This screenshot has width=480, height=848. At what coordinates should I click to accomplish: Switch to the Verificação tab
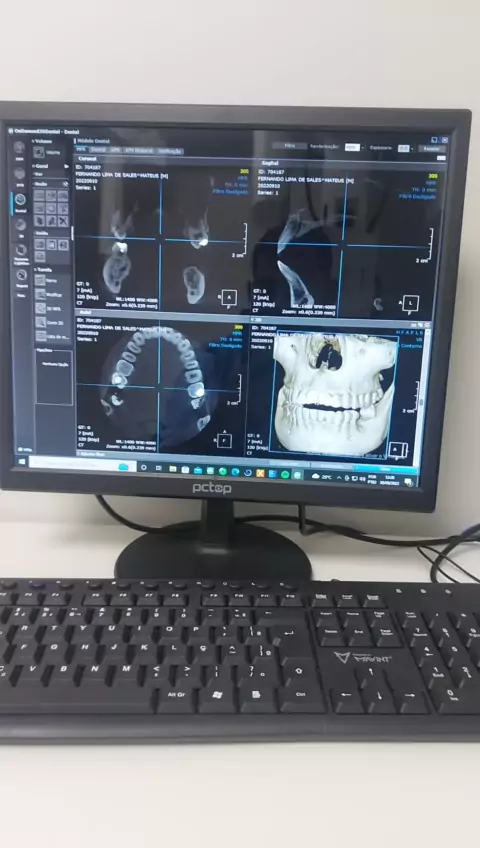point(170,151)
